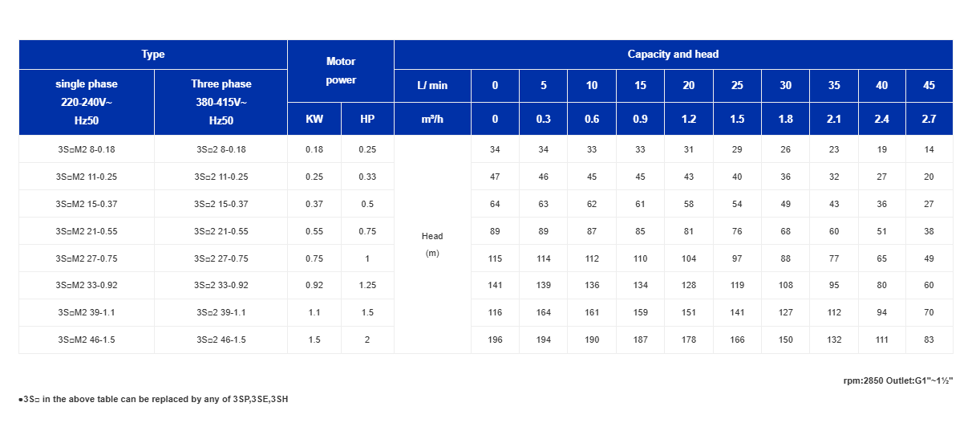Click the HP column header
This screenshot has height=423, width=980.
[x=367, y=119]
